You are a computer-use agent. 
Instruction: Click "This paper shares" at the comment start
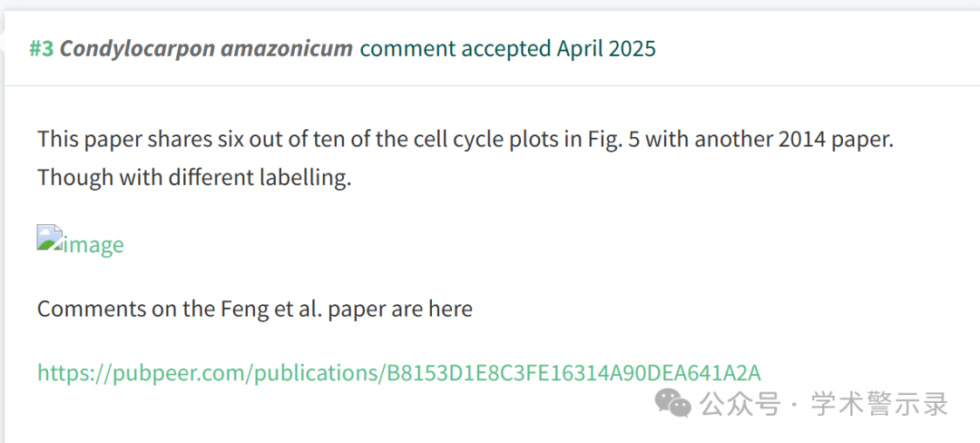tap(119, 138)
